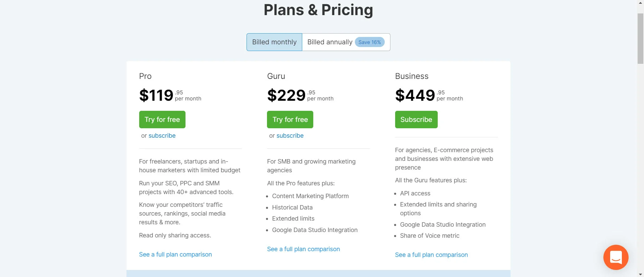Screen dimensions: 644x277
Task: Click the Save 16% badge
Action: click(370, 42)
